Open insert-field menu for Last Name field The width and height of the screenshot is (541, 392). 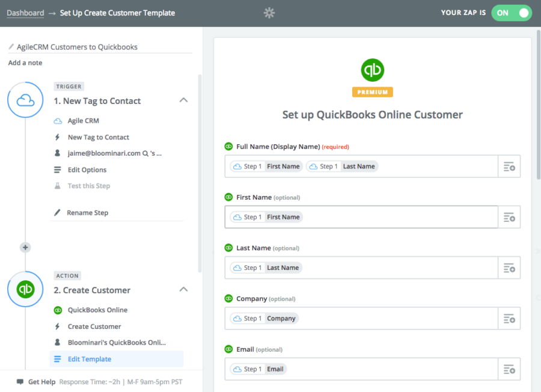coord(509,268)
